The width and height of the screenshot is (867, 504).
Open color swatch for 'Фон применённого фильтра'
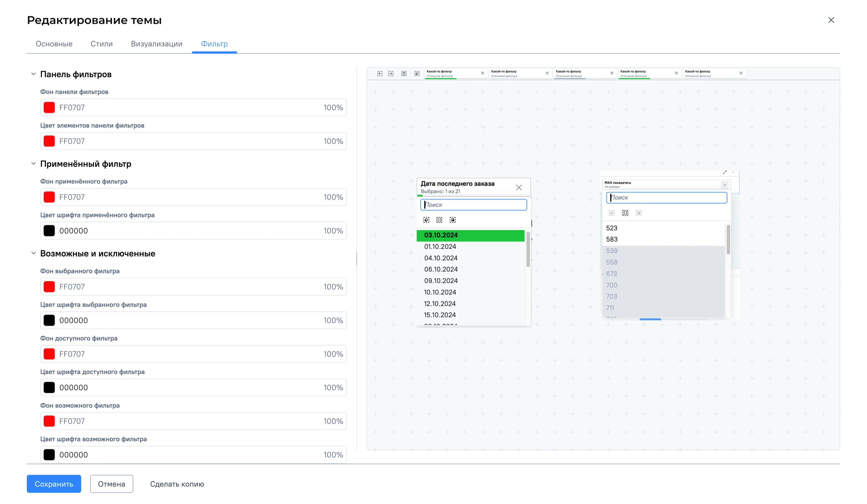click(49, 197)
